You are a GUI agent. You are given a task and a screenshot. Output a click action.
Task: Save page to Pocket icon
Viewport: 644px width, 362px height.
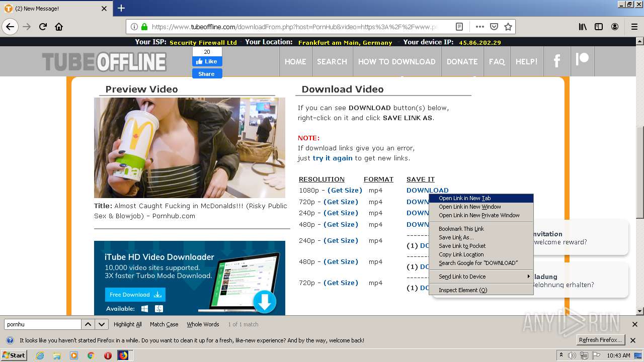494,27
